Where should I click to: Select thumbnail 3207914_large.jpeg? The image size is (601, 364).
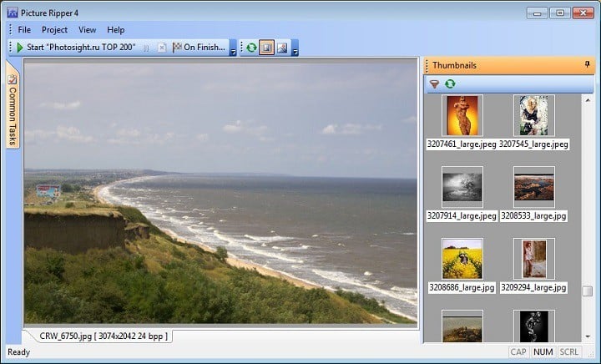[x=462, y=187]
